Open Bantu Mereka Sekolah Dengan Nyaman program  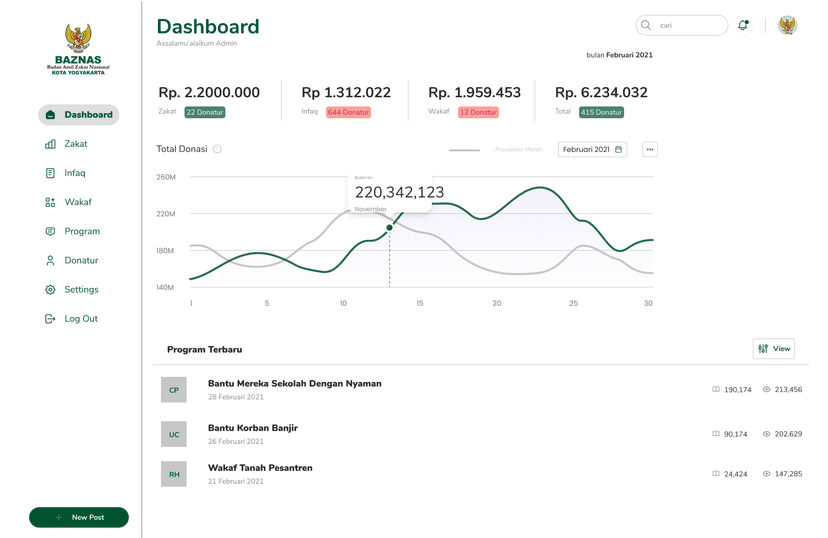tap(294, 384)
